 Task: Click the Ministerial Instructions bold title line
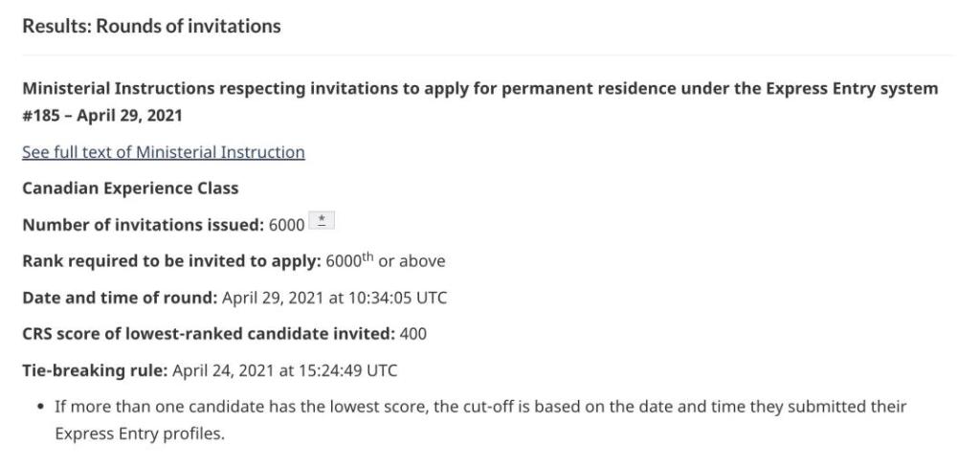point(479,88)
